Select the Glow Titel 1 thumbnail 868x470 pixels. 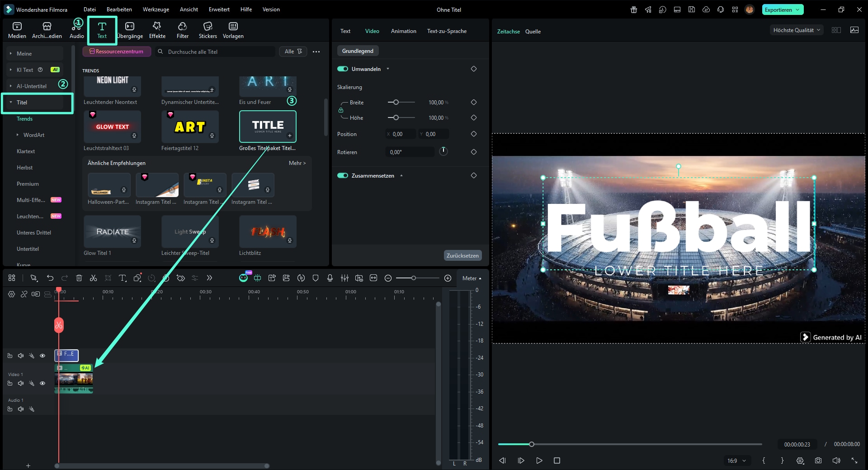pos(112,232)
